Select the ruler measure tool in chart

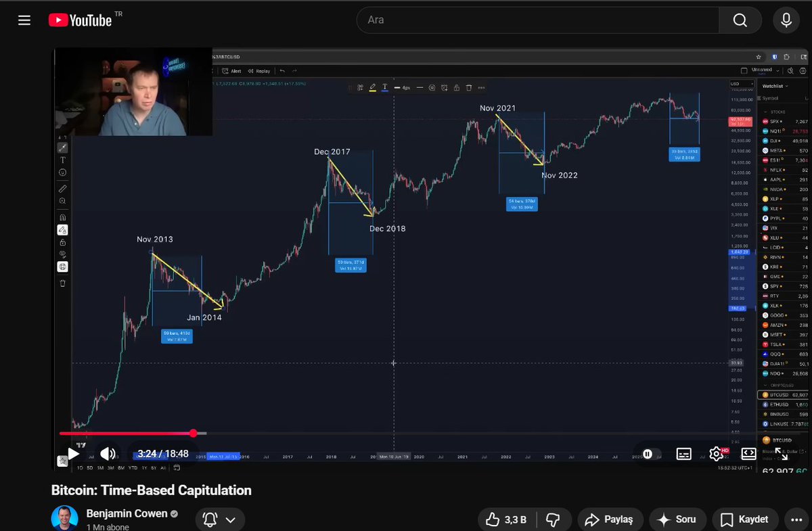(x=62, y=189)
